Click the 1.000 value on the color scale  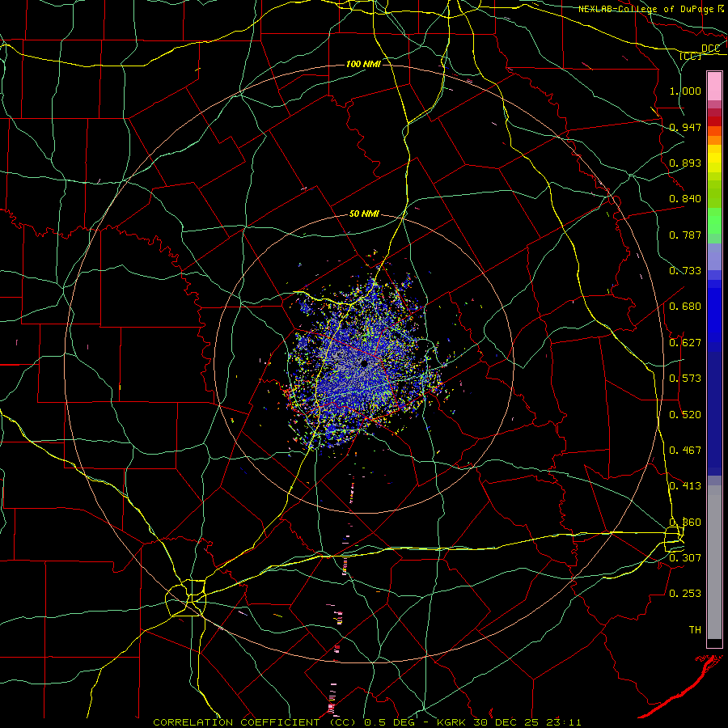click(x=685, y=91)
